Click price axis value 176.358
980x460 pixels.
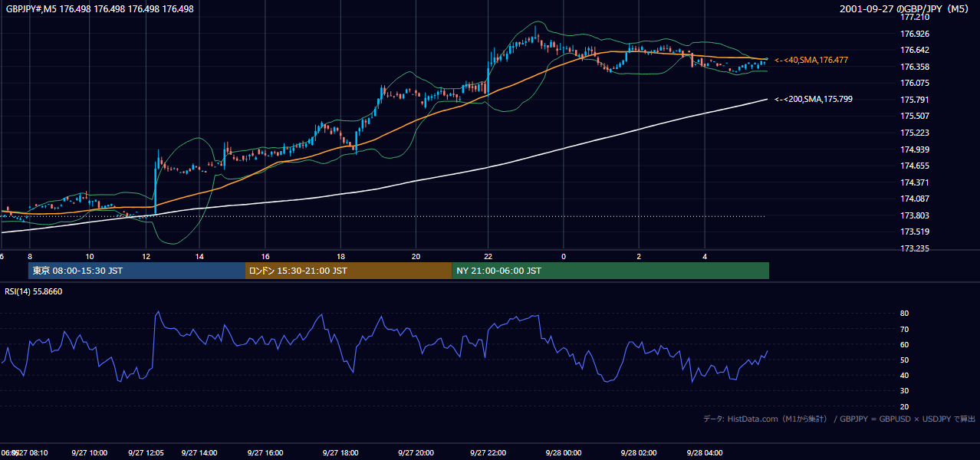pyautogui.click(x=915, y=67)
